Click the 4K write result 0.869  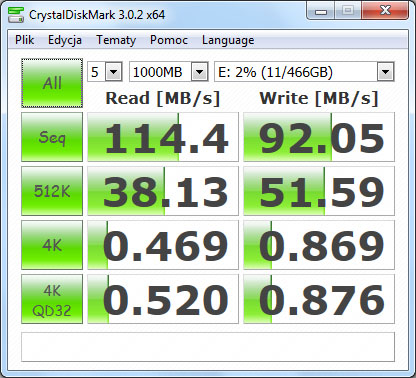[319, 245]
